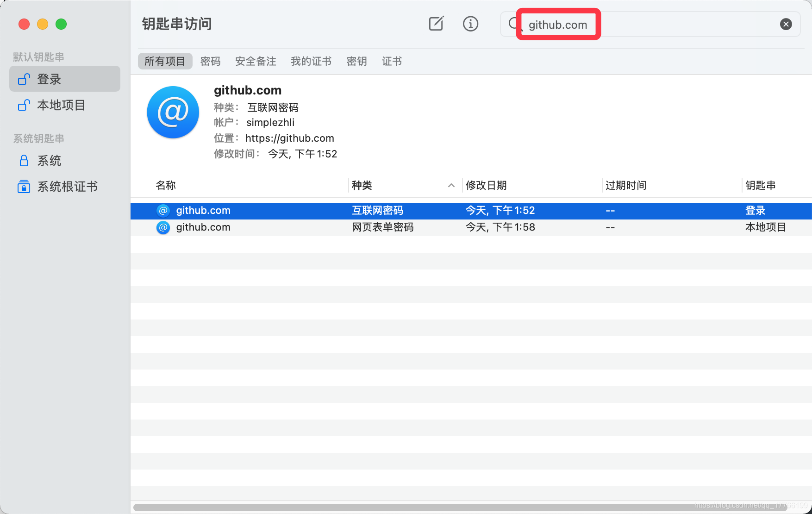Select the 系统 keychain in sidebar
The height and width of the screenshot is (514, 812).
pos(65,161)
